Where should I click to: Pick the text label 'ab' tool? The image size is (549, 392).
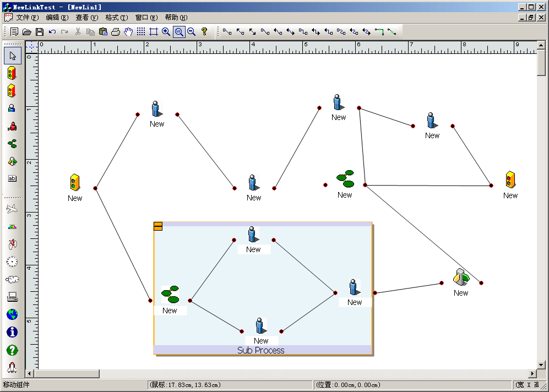pyautogui.click(x=12, y=178)
